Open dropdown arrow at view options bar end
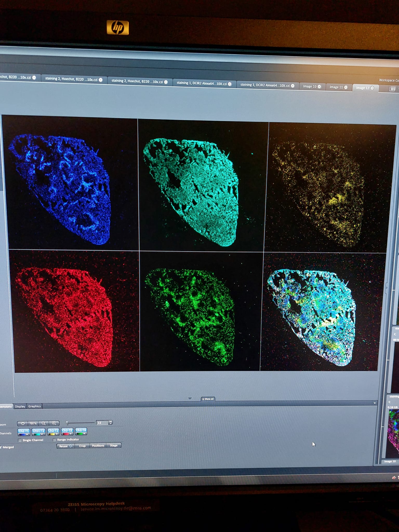The width and height of the screenshot is (399, 532). point(375,403)
